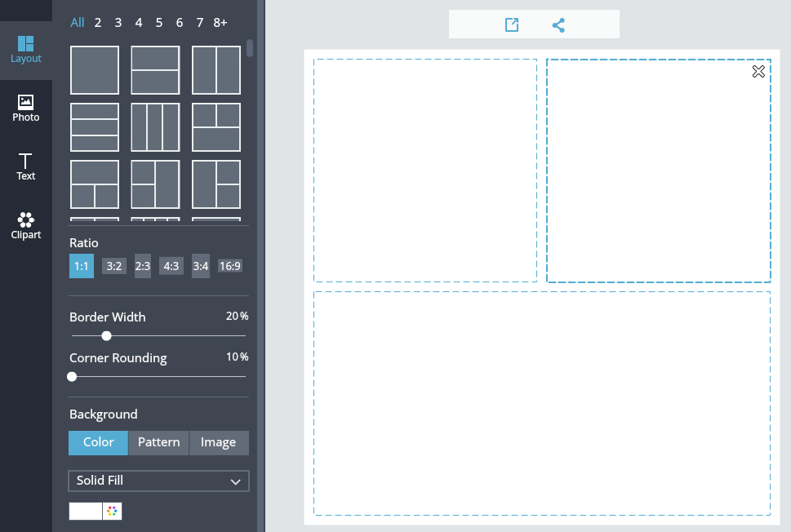Click the export/open in new window icon
791x532 pixels.
512,25
